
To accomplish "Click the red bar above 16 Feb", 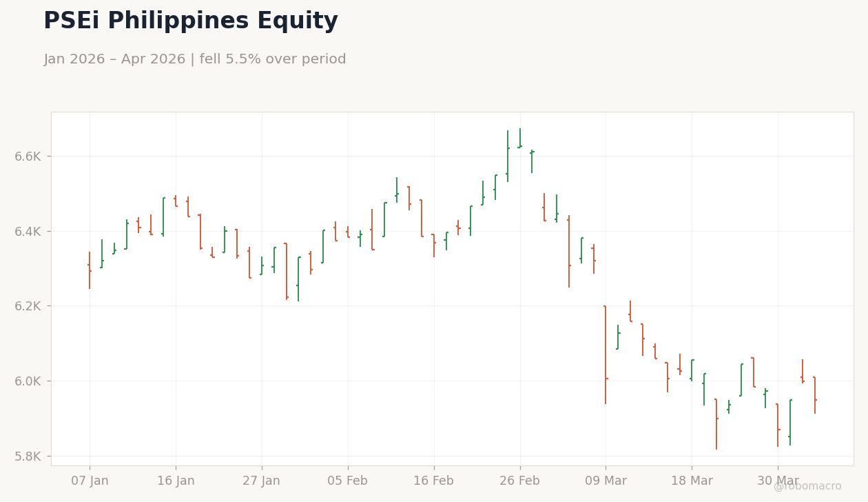I will click(x=434, y=245).
